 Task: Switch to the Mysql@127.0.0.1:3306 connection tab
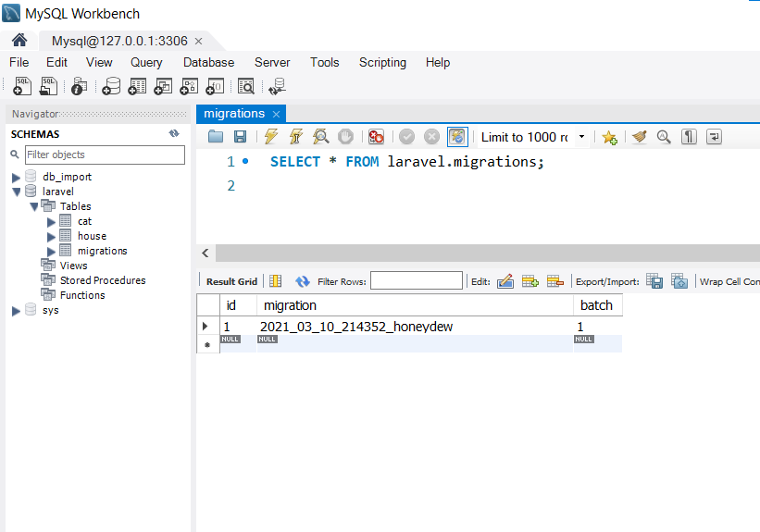pos(119,41)
